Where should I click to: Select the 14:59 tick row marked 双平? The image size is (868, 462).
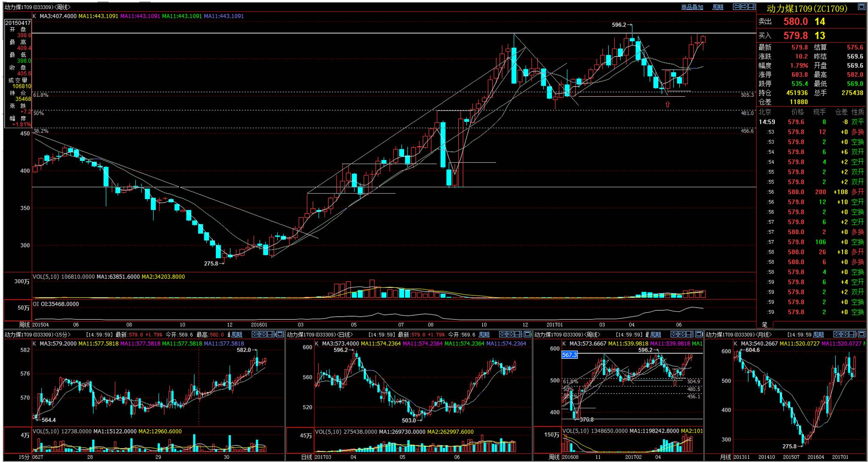[811, 122]
